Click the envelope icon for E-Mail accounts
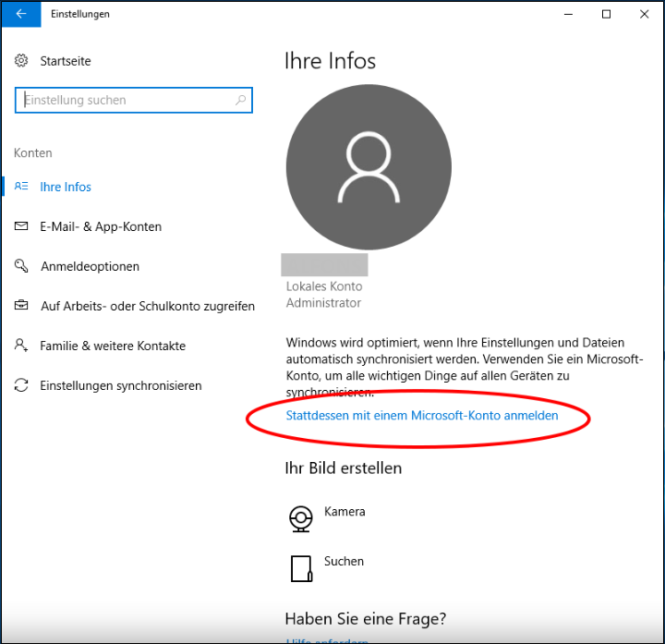The image size is (665, 644). tap(21, 225)
